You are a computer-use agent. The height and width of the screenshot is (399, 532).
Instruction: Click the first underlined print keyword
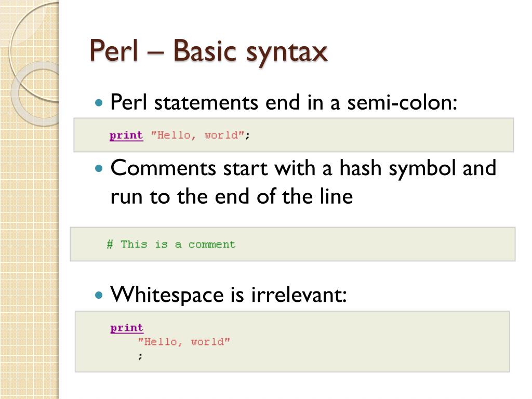click(126, 136)
